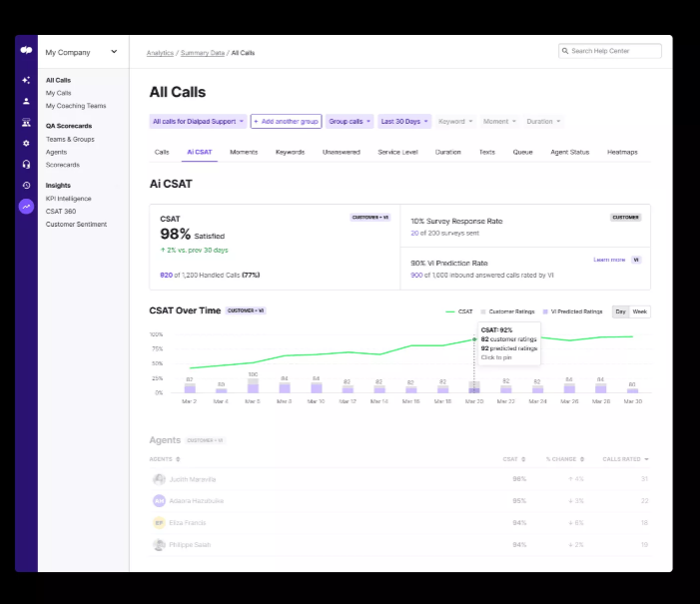Switch chart view to Week
Screen dimensions: 700x604
(639, 311)
